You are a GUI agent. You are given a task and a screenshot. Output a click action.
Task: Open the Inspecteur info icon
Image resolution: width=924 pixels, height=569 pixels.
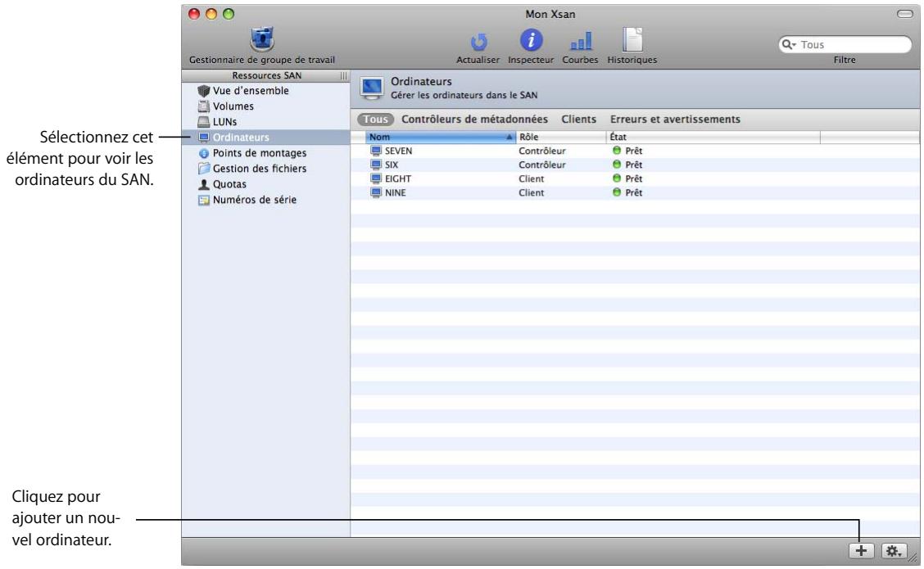point(531,41)
